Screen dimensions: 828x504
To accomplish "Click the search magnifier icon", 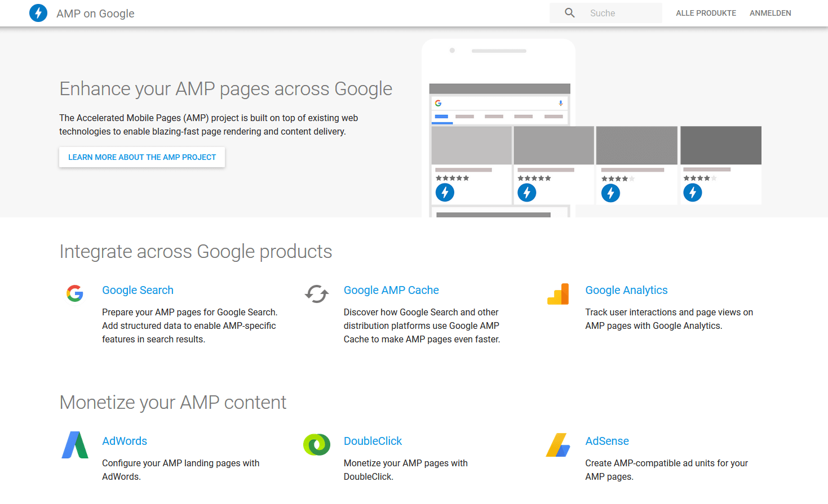I will (570, 13).
